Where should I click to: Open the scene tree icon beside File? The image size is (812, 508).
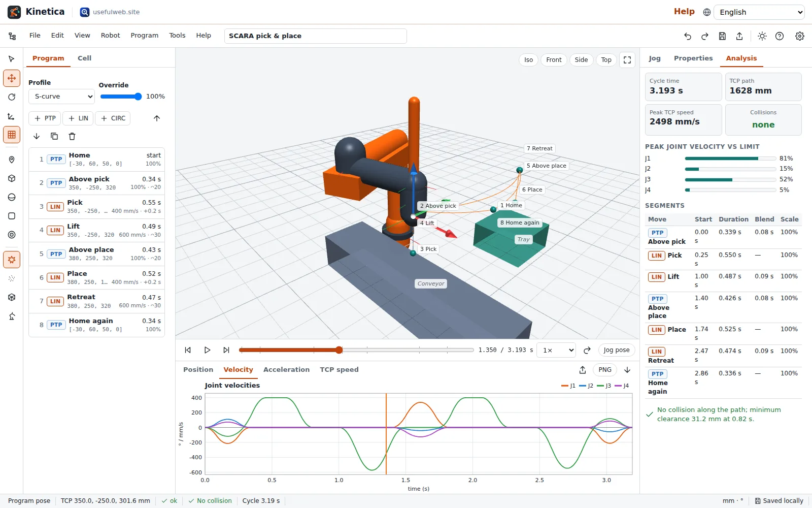click(12, 36)
